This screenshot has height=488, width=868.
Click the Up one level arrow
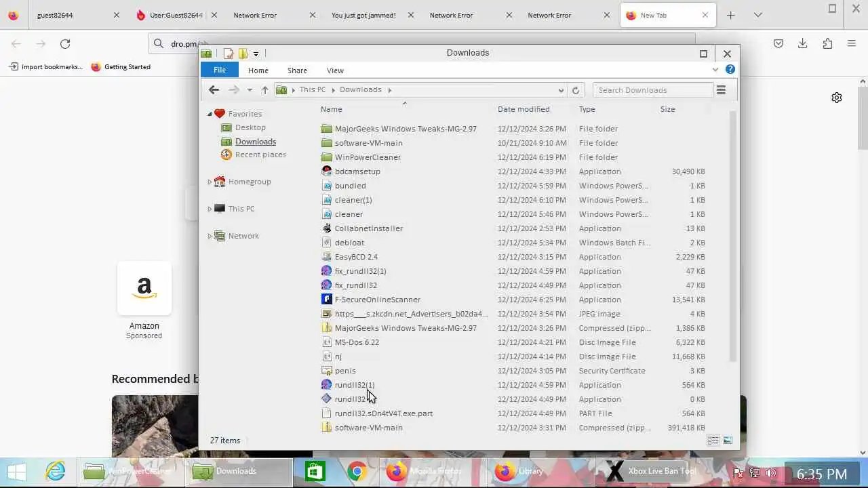pyautogui.click(x=264, y=89)
